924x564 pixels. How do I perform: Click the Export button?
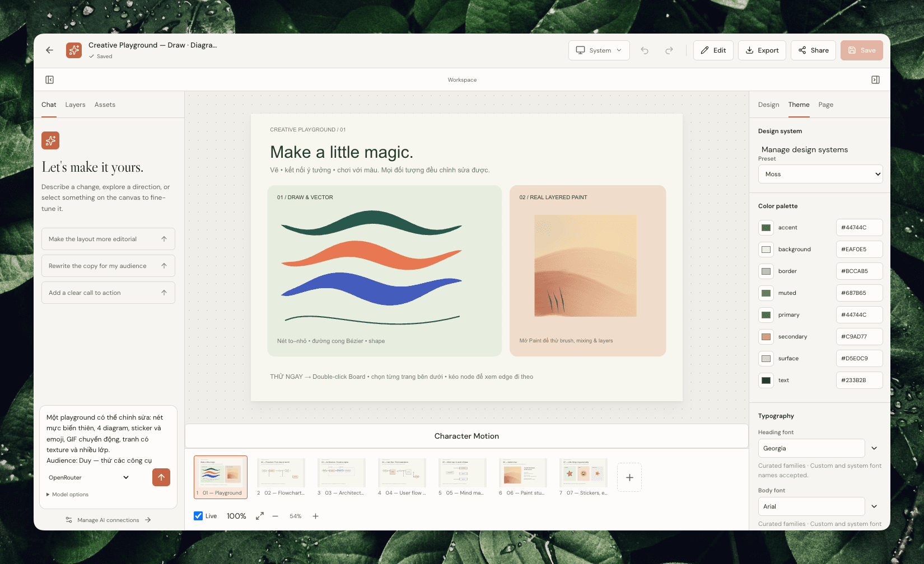coord(762,50)
